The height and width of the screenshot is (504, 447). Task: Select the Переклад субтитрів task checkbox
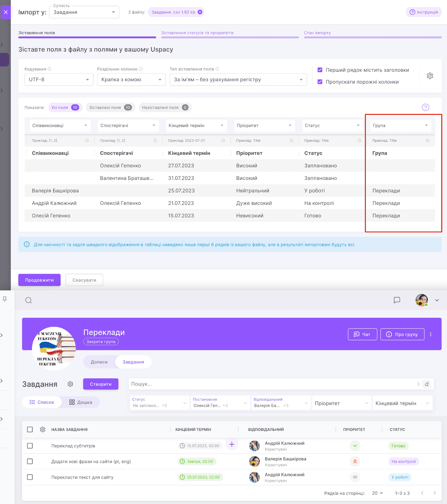[30, 446]
